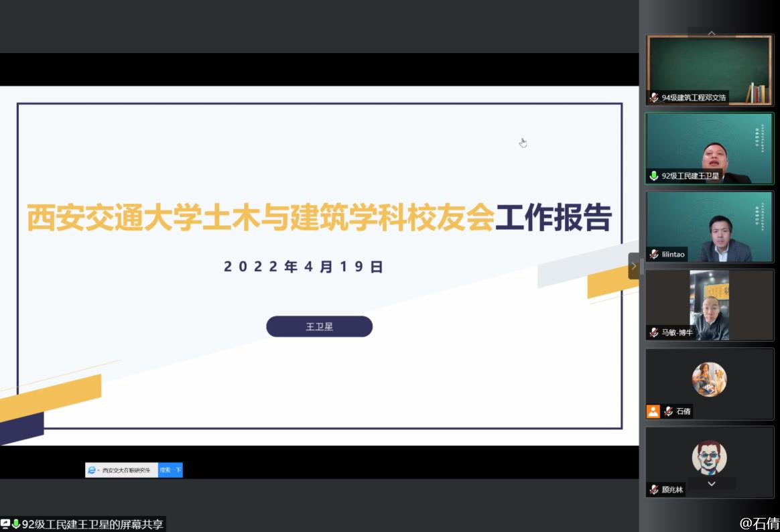Screen dimensions: 780x532
Task: Click the muted mic icon beside 石倩
Action: 668,411
